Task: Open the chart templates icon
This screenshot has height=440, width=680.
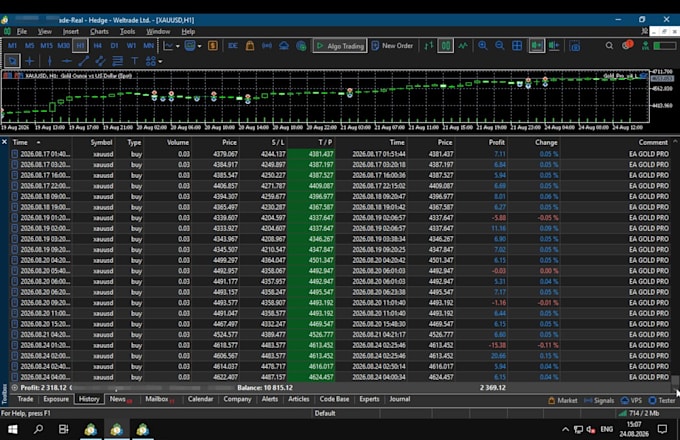Action: [190, 46]
